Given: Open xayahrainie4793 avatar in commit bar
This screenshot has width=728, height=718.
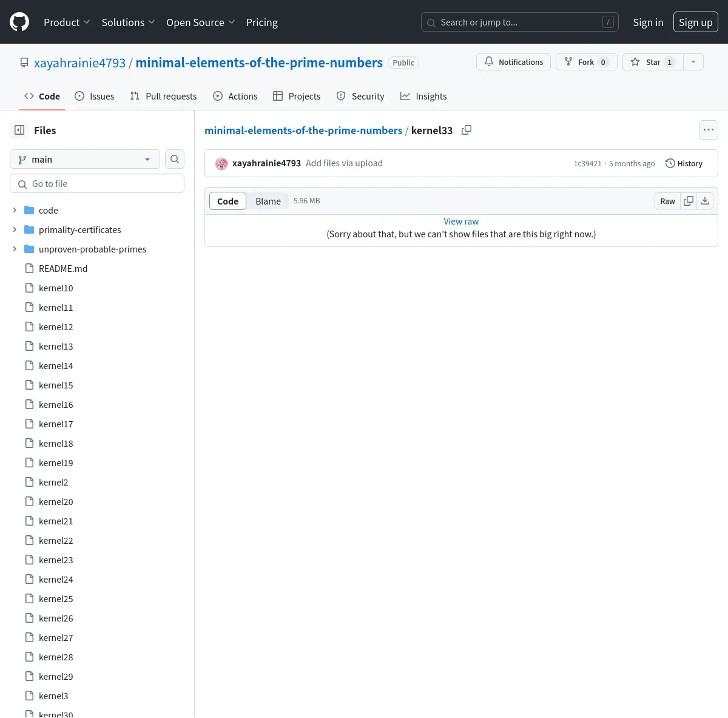Looking at the screenshot, I should tap(221, 163).
